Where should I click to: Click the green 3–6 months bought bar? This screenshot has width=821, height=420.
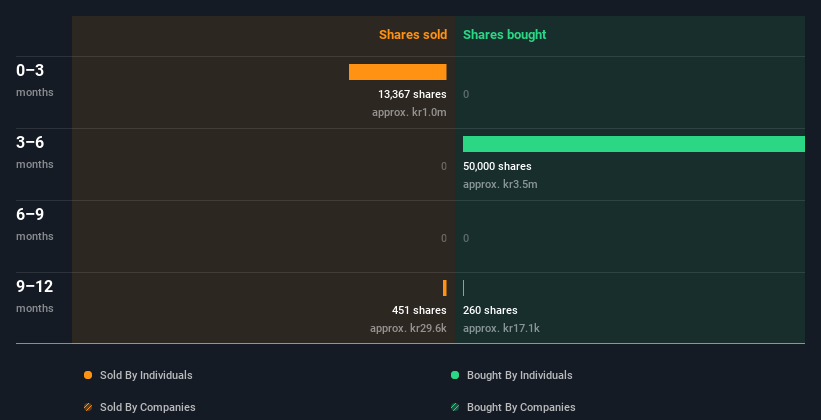coord(634,144)
